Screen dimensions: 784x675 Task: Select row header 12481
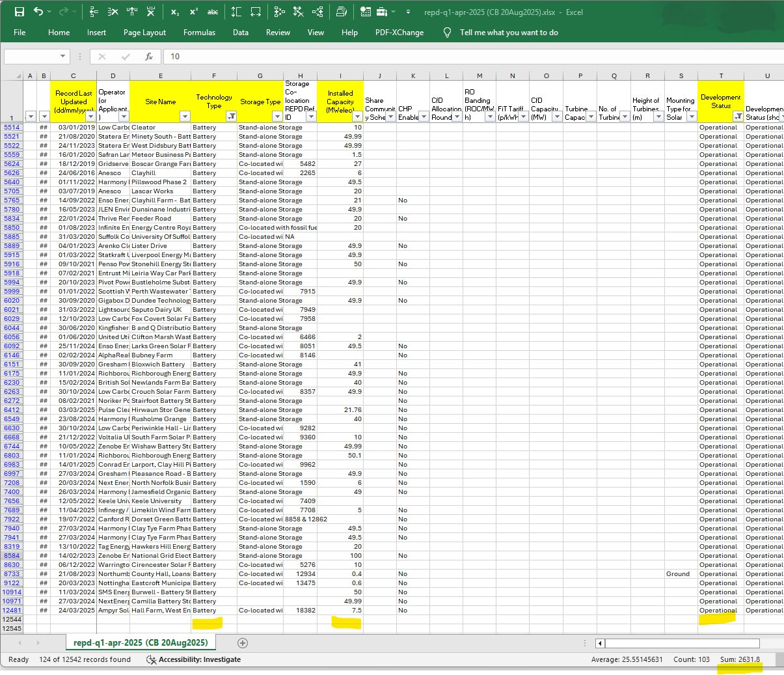[12, 611]
